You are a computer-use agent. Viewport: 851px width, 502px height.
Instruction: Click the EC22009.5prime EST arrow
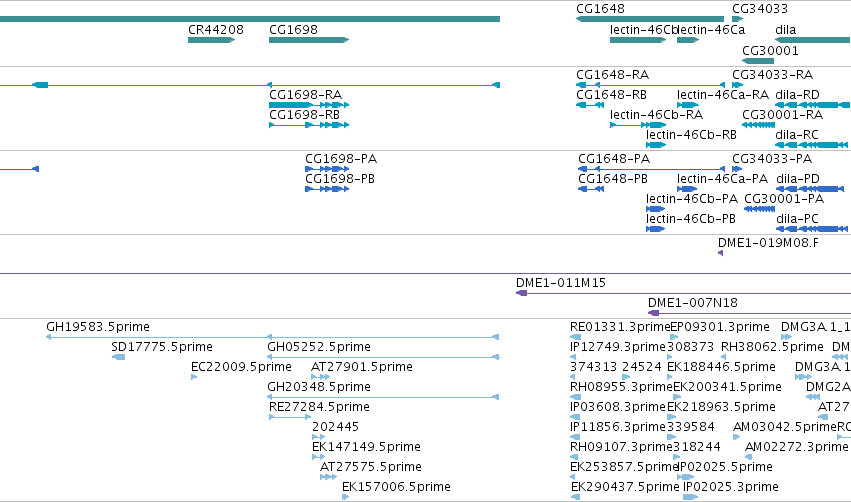(x=194, y=377)
